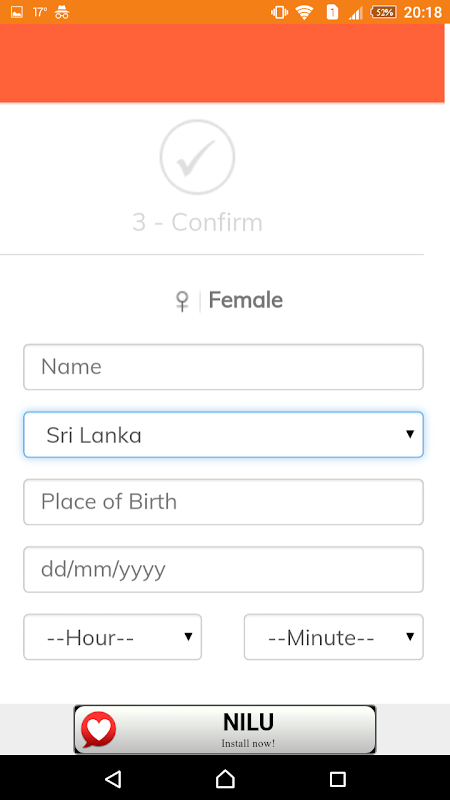450x800 pixels.
Task: Focus the Name input field
Action: coord(223,367)
